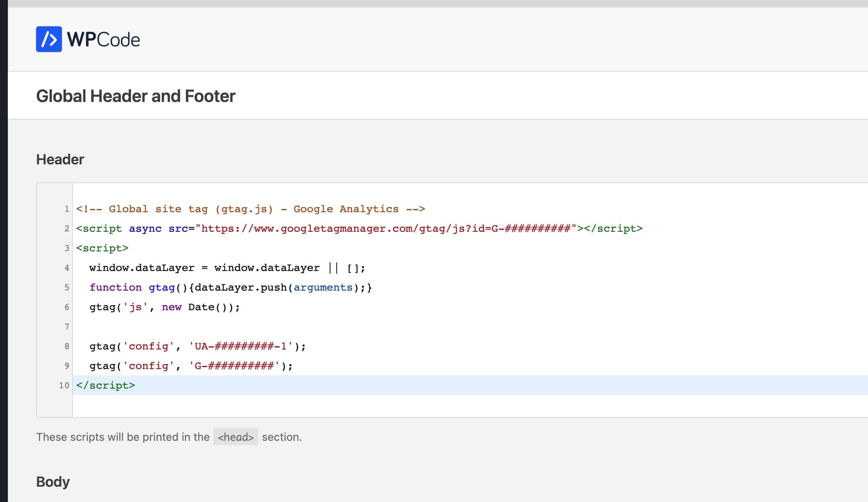Click the Global Header and Footer title
This screenshot has height=502, width=868.
[x=136, y=96]
